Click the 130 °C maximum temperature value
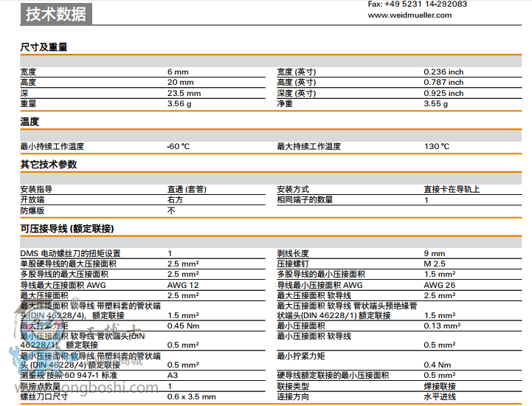Image resolution: width=532 pixels, height=406 pixels. [x=436, y=147]
